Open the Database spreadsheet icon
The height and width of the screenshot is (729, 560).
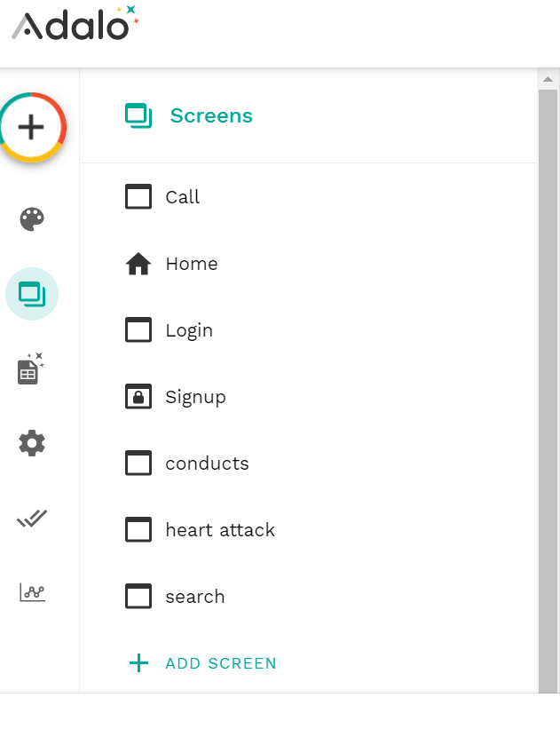point(31,368)
